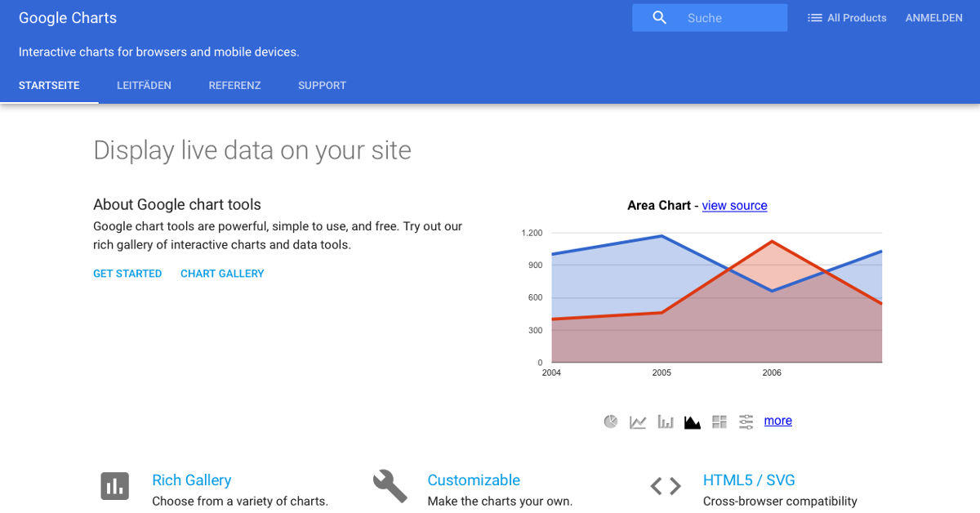Open the HTML5 / SVG heading link
Image resolution: width=980 pixels, height=513 pixels.
coord(749,480)
